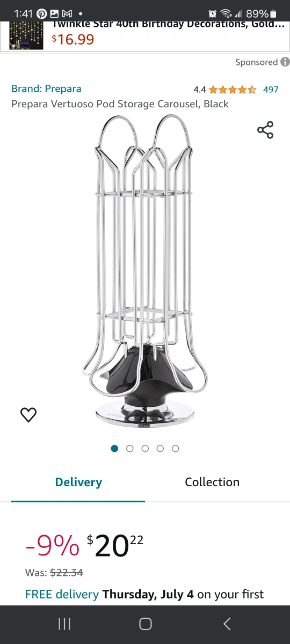Image resolution: width=290 pixels, height=644 pixels.
Task: Switch to the Delivery tab
Action: [78, 482]
